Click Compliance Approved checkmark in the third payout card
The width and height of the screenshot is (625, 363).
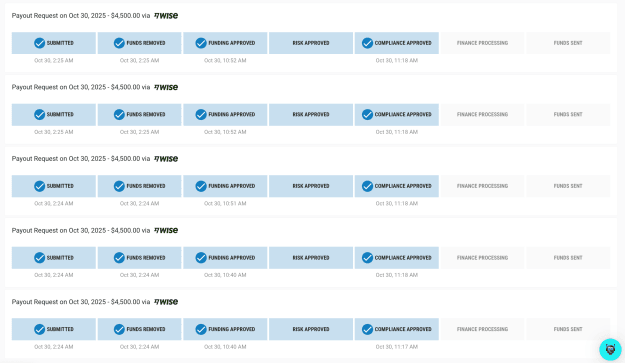[x=368, y=186]
